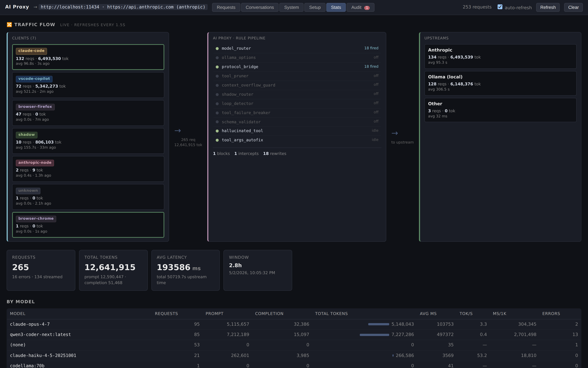Click the tool_failure_breaker status dot

217,113
